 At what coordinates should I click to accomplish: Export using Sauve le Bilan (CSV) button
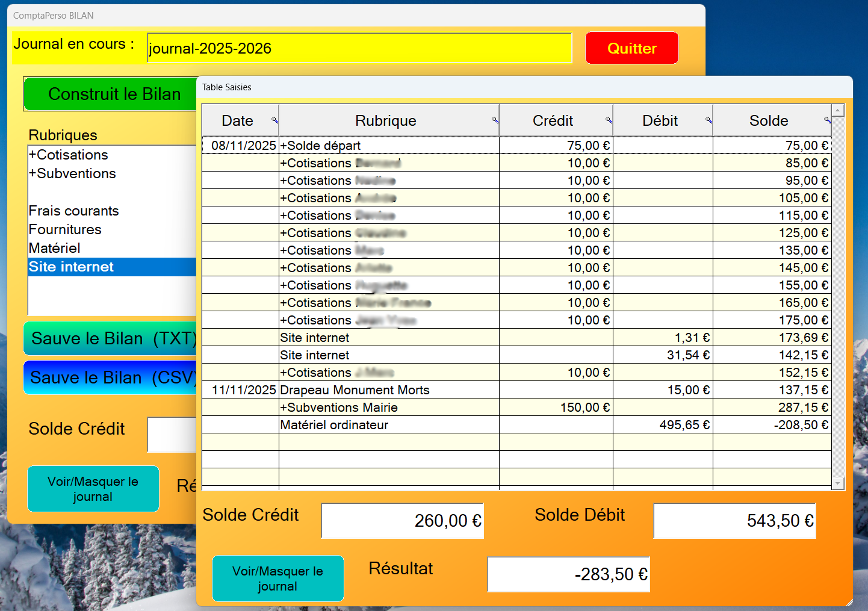tap(111, 377)
